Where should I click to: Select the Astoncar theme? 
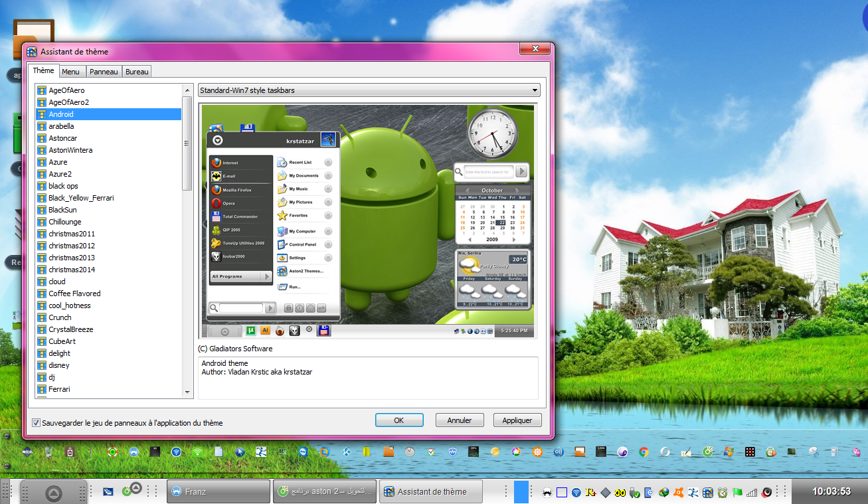tap(109, 138)
